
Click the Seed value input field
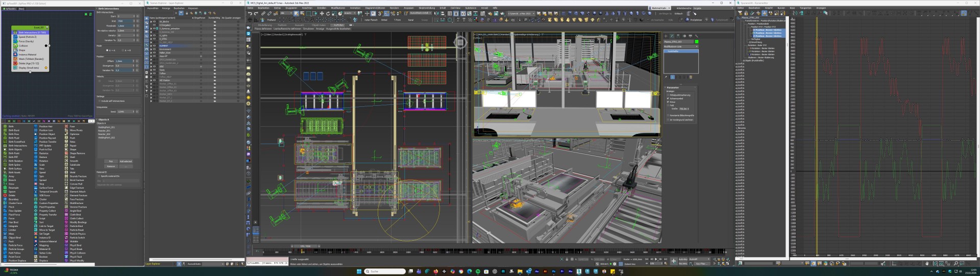[125, 111]
